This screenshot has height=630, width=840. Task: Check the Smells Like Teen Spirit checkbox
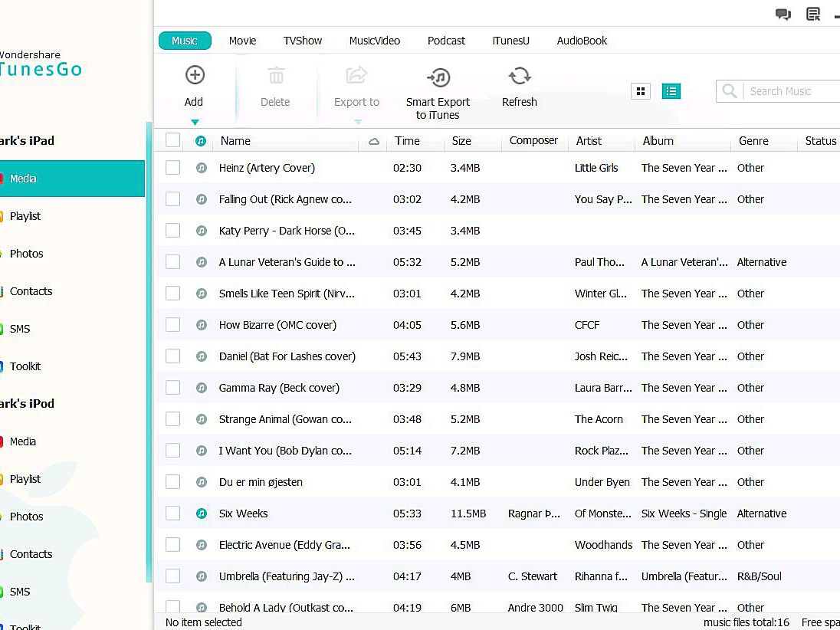coord(172,293)
